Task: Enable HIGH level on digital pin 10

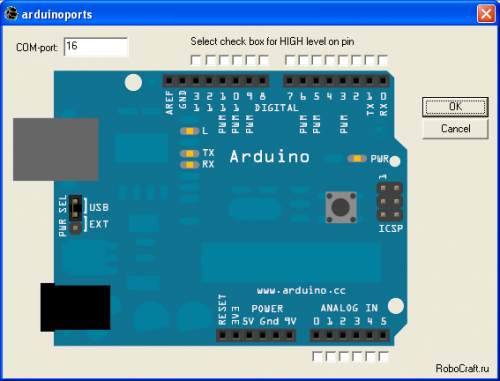Action: 237,60
